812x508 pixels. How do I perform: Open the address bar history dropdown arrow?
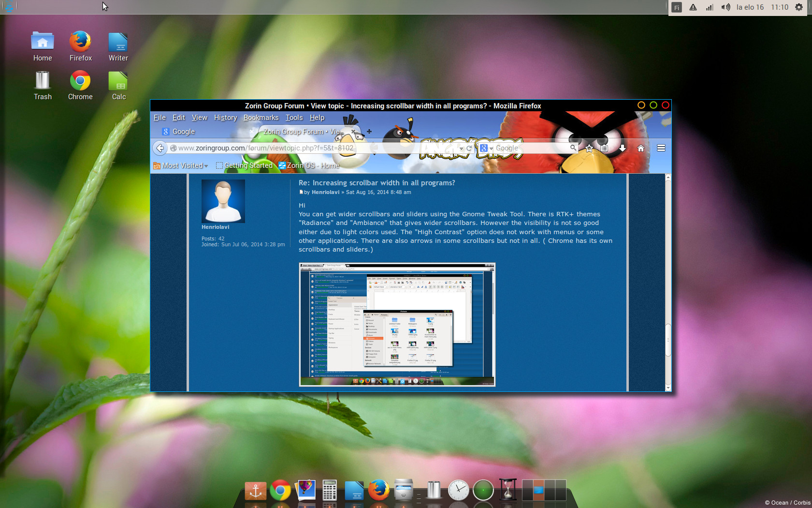pos(461,149)
